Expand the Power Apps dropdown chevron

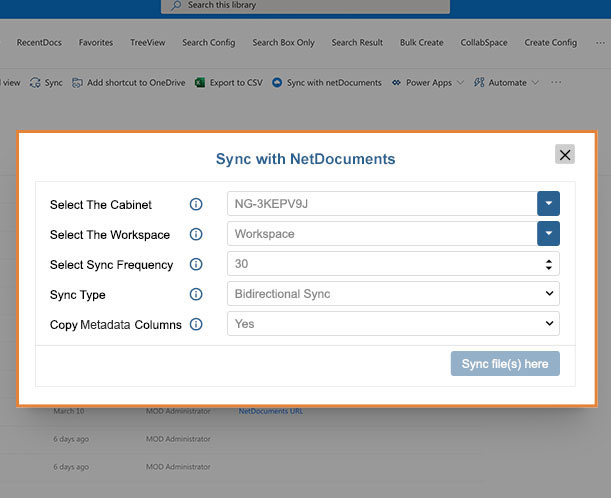(x=461, y=83)
